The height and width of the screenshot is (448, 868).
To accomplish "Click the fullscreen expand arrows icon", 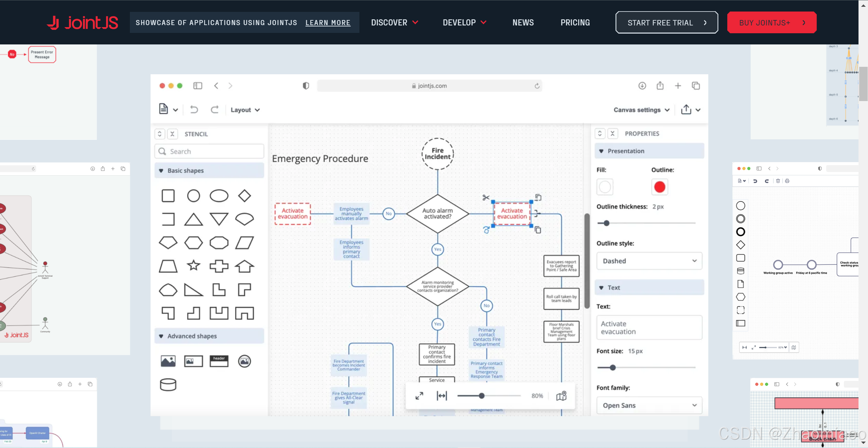I will 419,396.
